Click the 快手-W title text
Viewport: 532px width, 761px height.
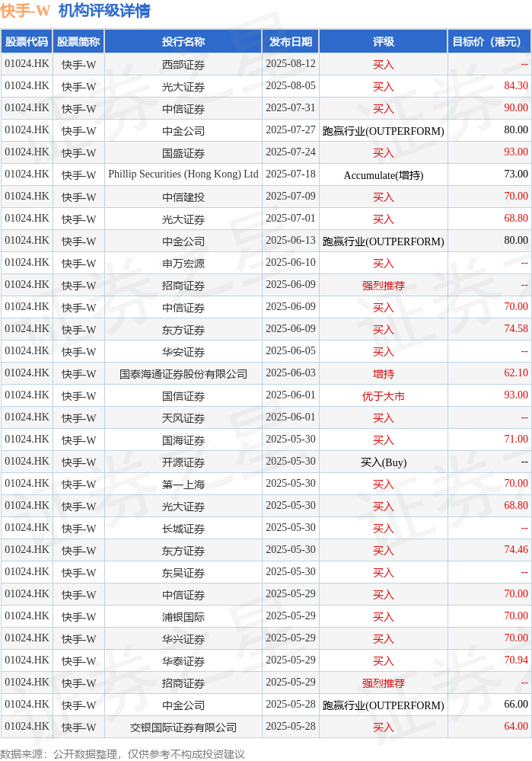[x=25, y=11]
